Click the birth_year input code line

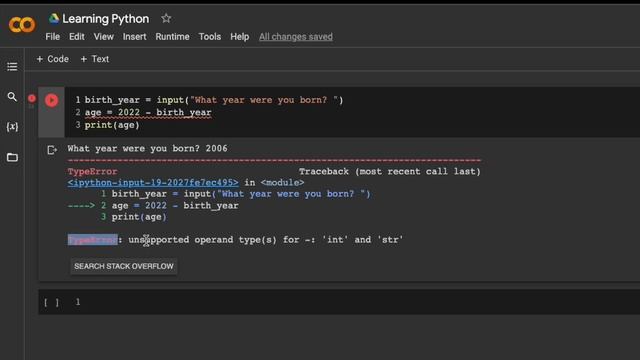click(x=214, y=100)
